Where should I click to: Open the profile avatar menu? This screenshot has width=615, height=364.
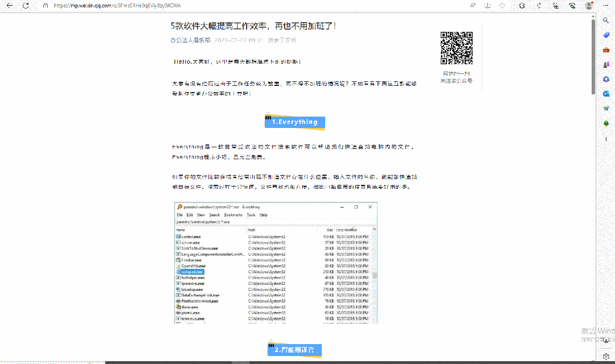point(589,6)
